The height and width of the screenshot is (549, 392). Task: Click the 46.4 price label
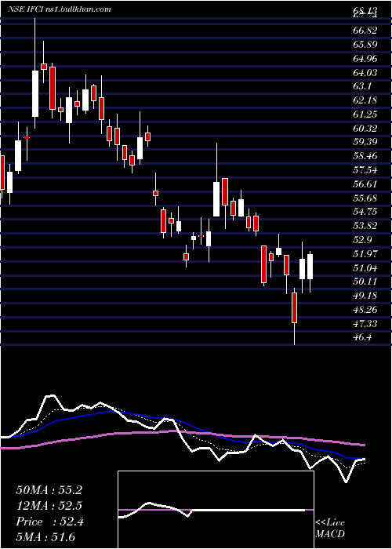(x=363, y=337)
